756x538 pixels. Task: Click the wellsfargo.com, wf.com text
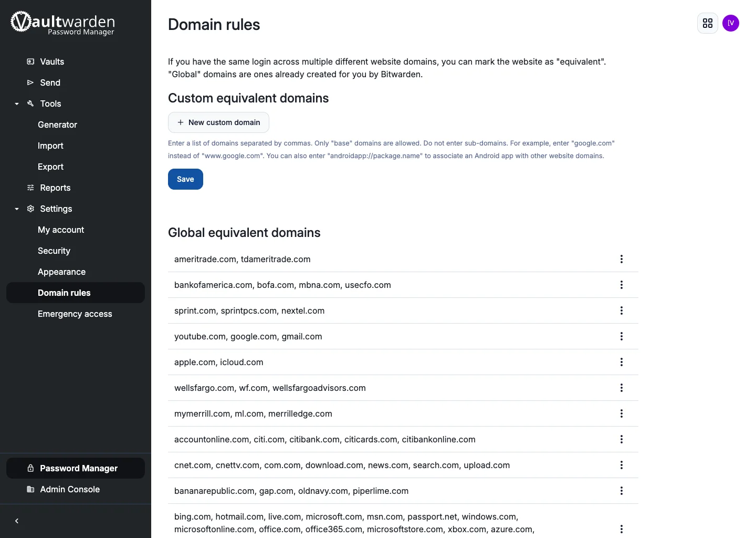pyautogui.click(x=270, y=388)
